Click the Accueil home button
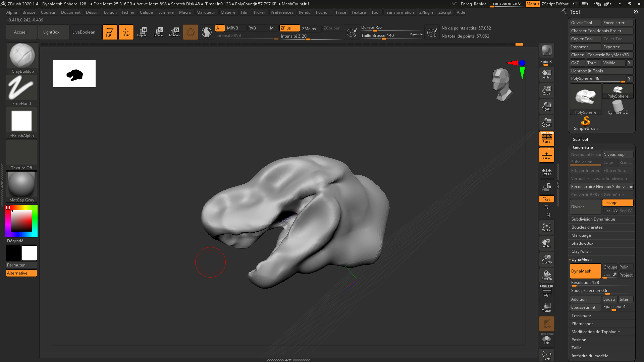Viewport: 644px width, 362px height. (x=21, y=32)
